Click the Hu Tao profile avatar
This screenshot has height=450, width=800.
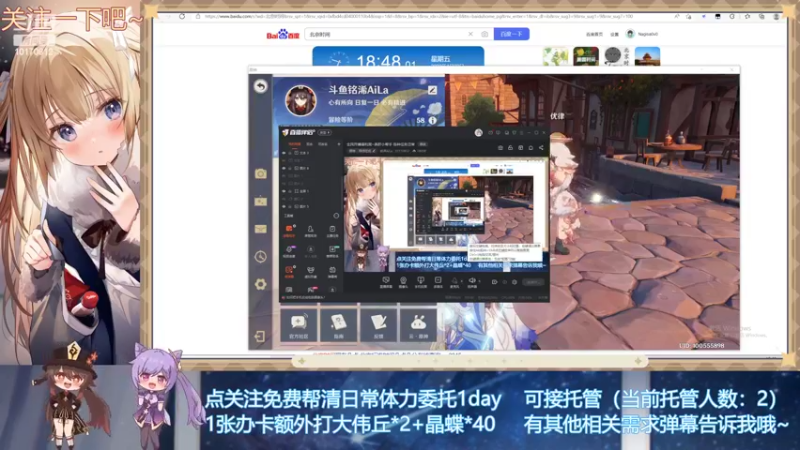[x=301, y=100]
